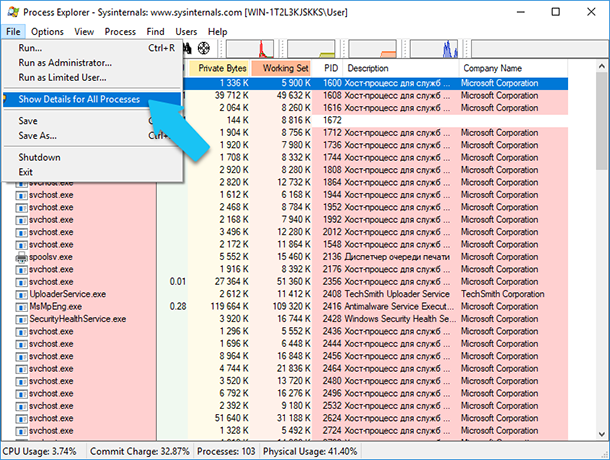Screen dimensions: 610x460
Task: Select the UploaderService.exe process row
Action: pyautogui.click(x=284, y=295)
